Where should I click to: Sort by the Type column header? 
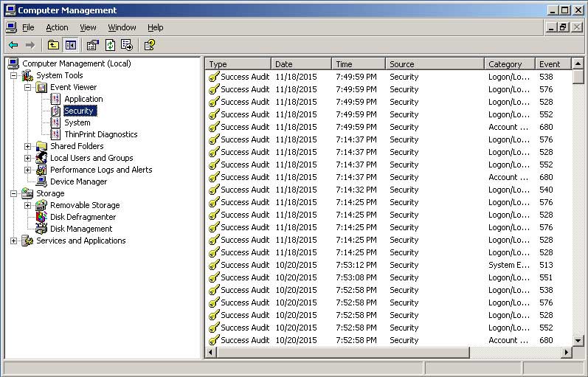click(x=238, y=63)
